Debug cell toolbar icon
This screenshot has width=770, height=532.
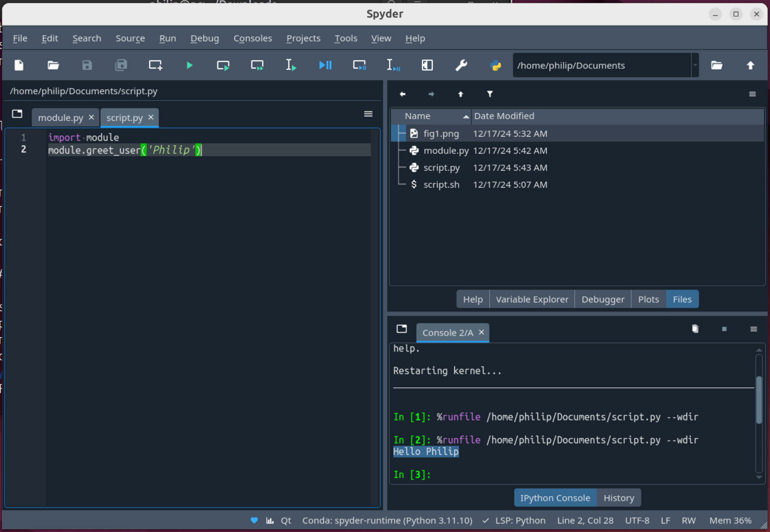click(x=359, y=65)
